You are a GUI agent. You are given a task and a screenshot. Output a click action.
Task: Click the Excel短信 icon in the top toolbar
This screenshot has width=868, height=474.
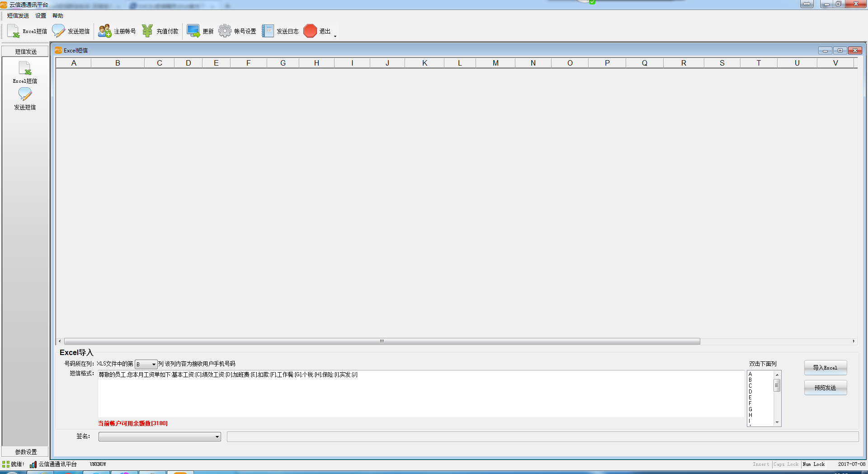click(13, 31)
